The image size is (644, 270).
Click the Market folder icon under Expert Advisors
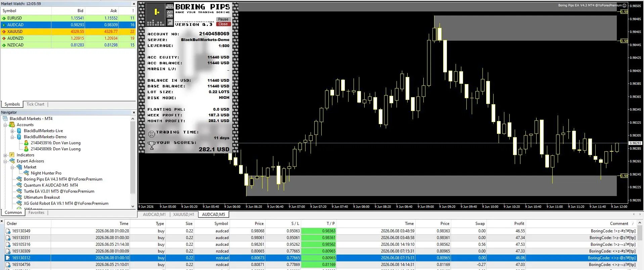tap(19, 167)
